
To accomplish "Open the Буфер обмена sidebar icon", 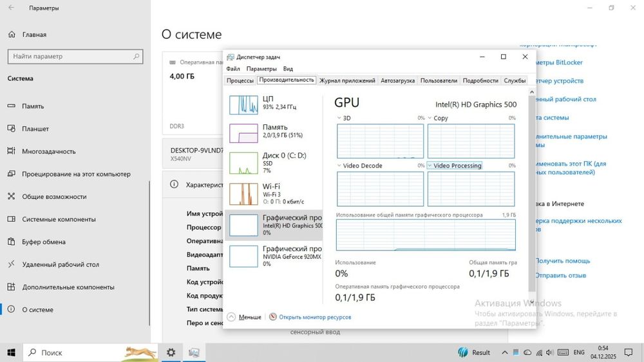I will pos(12,242).
